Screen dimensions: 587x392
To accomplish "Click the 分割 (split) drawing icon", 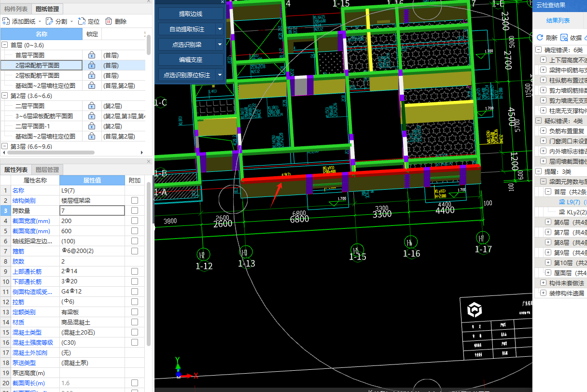I will click(x=49, y=21).
